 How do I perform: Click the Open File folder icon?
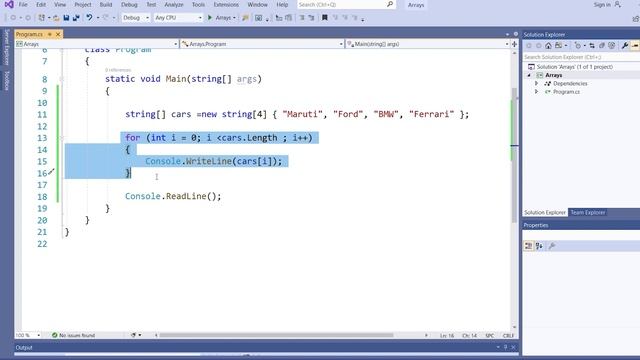[x=56, y=18]
